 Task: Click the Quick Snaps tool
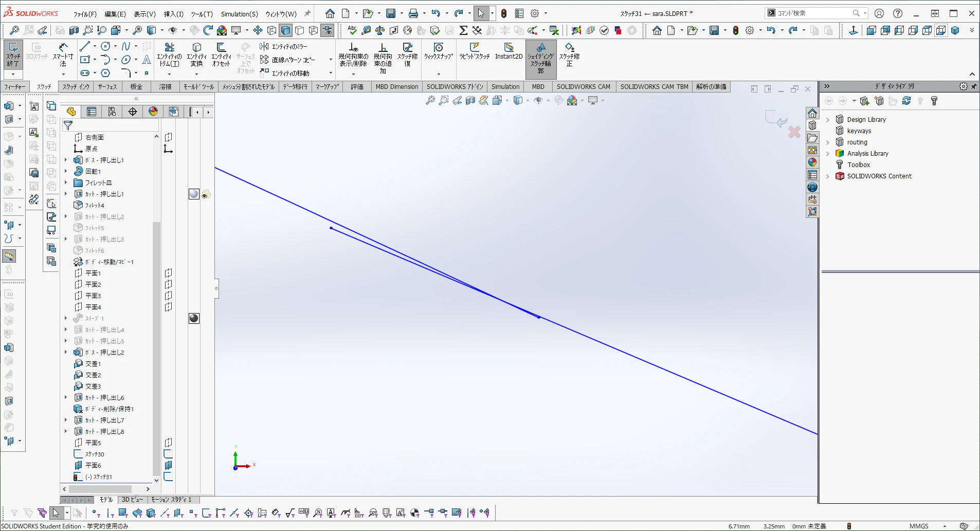coord(439,51)
